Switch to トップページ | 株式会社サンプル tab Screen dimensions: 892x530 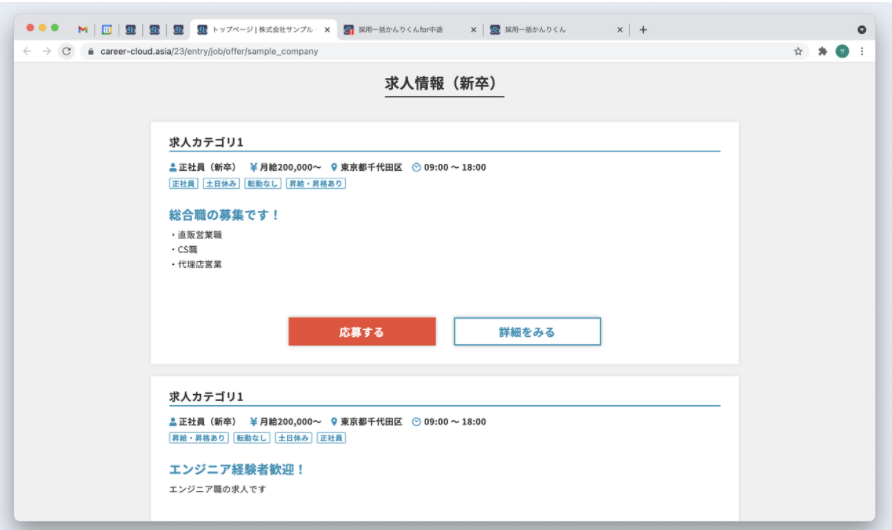click(263, 30)
